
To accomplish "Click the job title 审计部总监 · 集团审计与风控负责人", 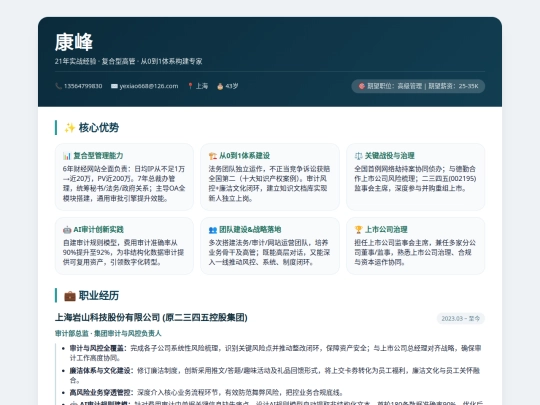I will click(x=108, y=333).
